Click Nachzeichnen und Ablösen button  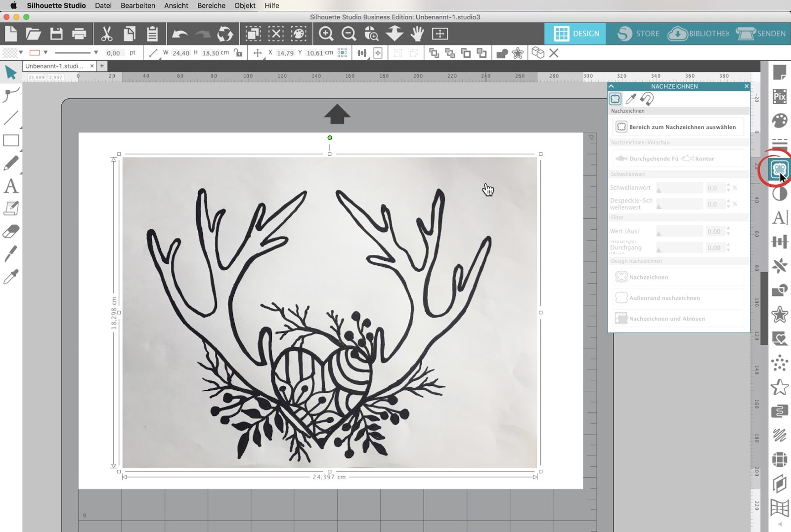678,319
